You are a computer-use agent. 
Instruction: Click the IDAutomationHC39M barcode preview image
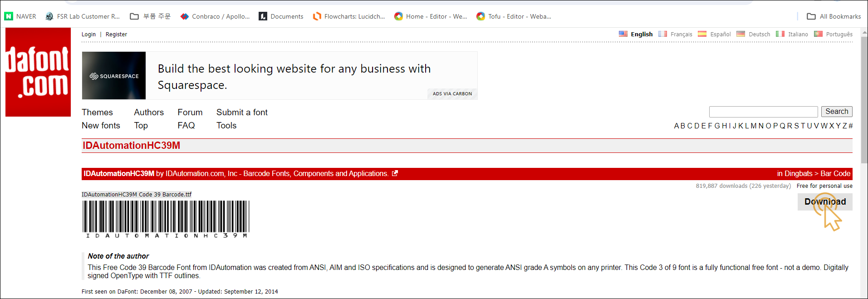tap(166, 219)
